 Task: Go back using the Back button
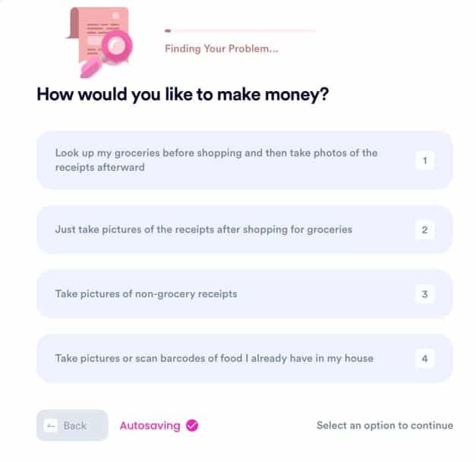pos(72,426)
